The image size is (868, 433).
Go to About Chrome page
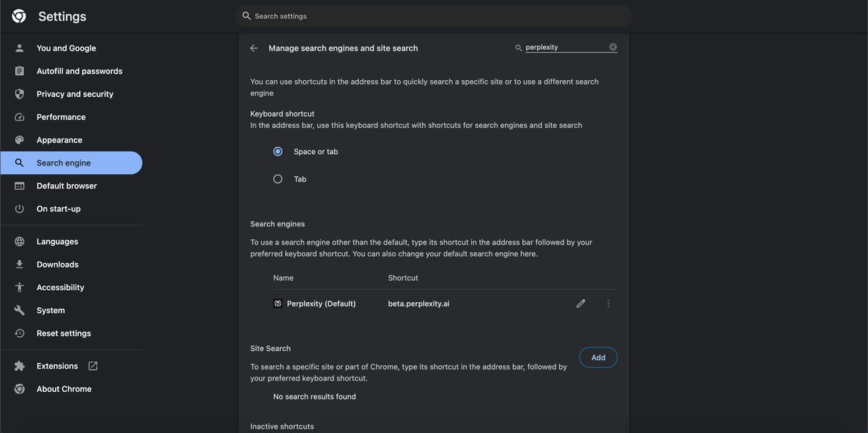tap(64, 389)
